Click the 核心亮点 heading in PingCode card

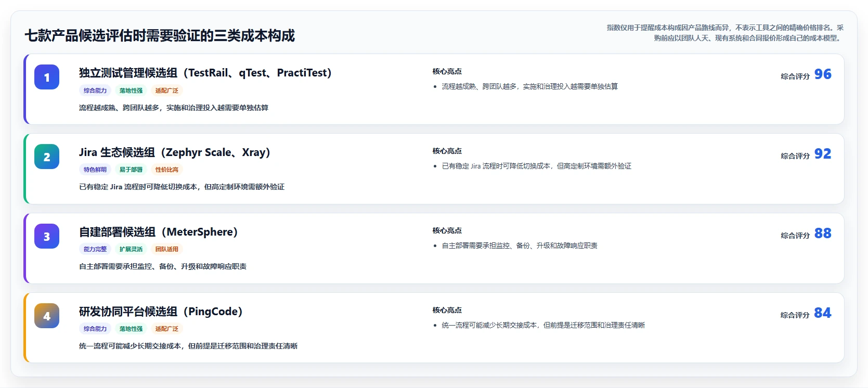(447, 310)
